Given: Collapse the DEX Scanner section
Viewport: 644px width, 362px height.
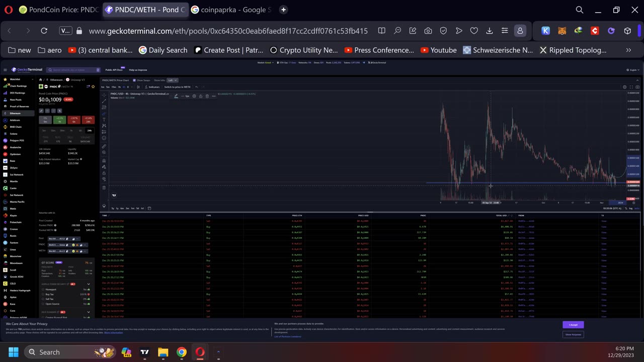Looking at the screenshot, I should pyautogui.click(x=89, y=312).
